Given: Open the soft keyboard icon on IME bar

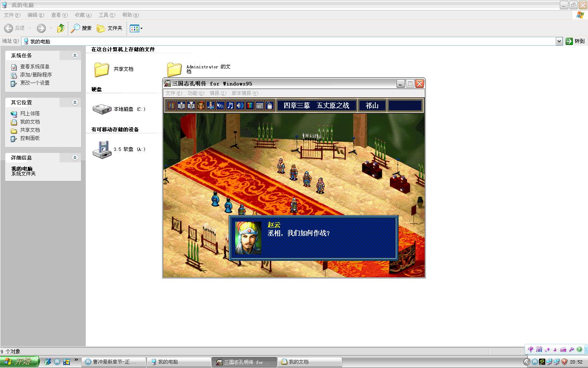Looking at the screenshot, I should click(563, 350).
